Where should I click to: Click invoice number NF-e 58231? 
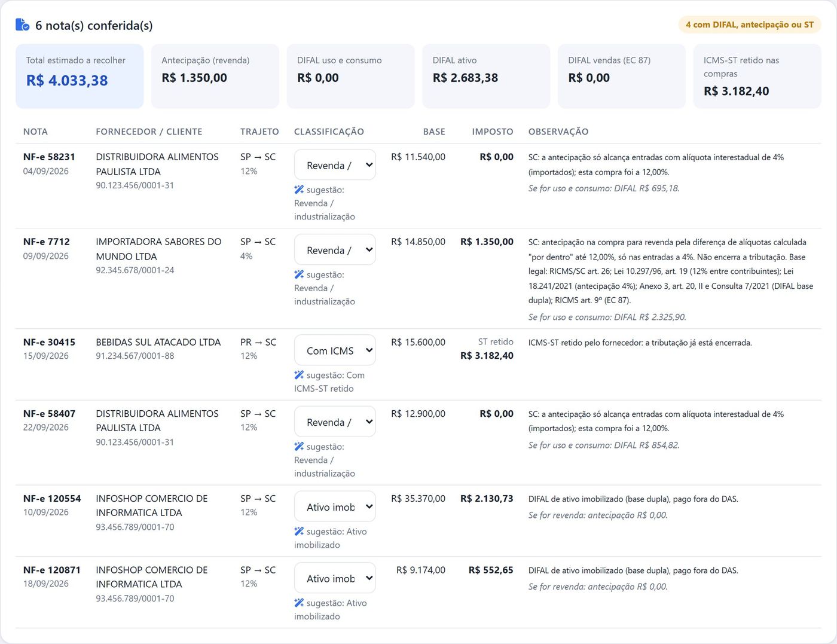(49, 157)
